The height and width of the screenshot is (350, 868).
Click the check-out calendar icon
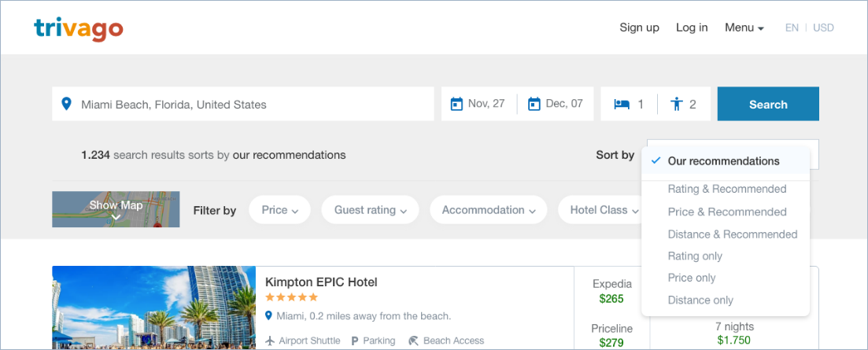534,104
